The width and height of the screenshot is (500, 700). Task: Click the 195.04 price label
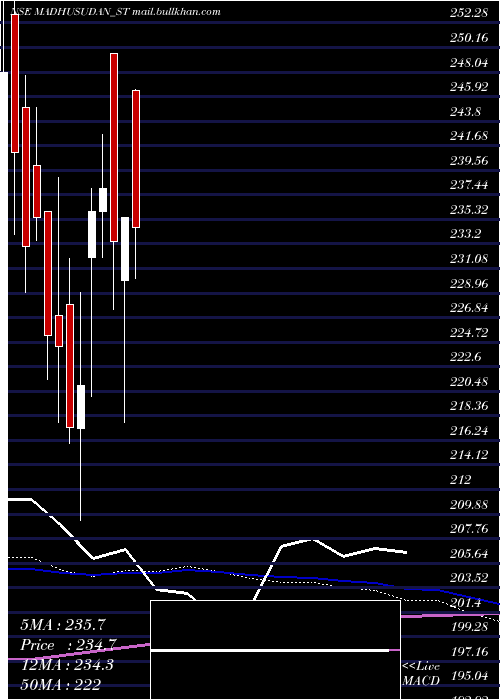(x=469, y=676)
